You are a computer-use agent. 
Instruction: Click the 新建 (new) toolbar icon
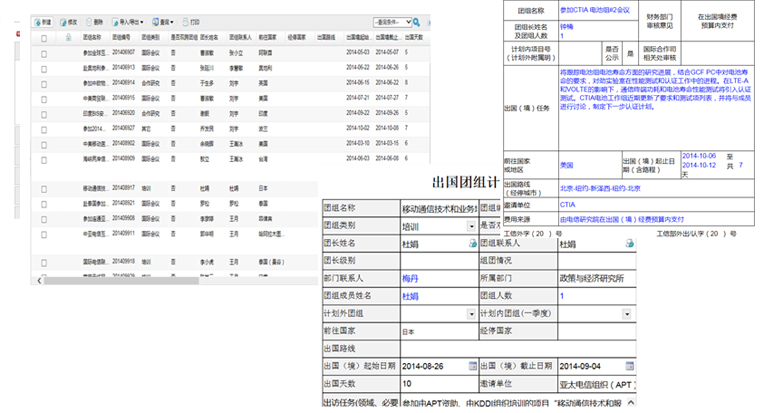(x=38, y=22)
